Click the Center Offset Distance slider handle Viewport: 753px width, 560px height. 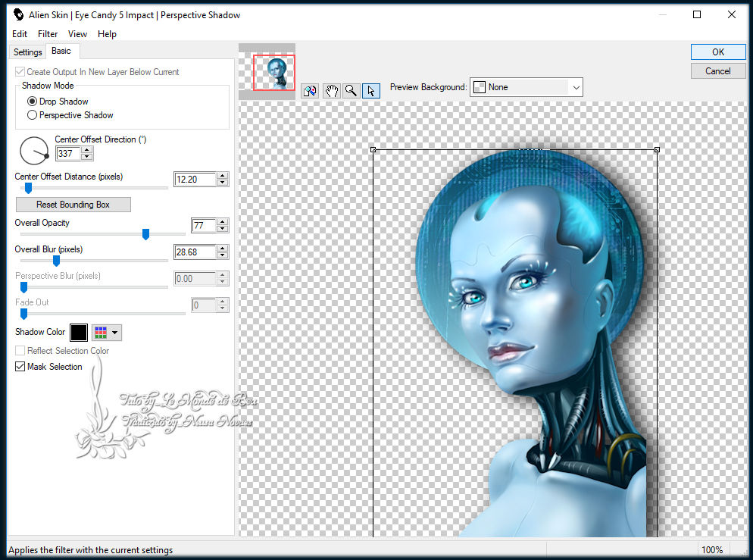coord(28,188)
